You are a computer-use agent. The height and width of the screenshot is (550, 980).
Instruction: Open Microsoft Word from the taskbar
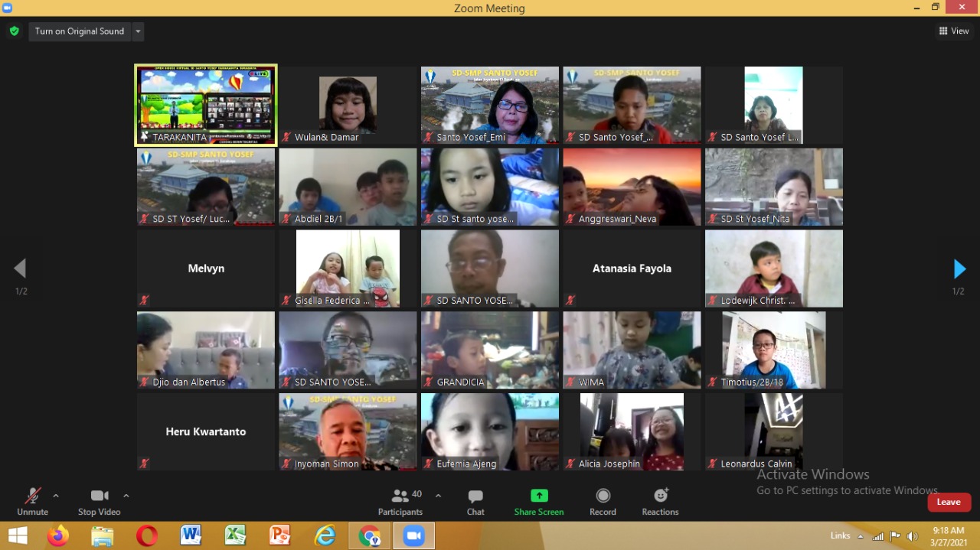click(191, 535)
